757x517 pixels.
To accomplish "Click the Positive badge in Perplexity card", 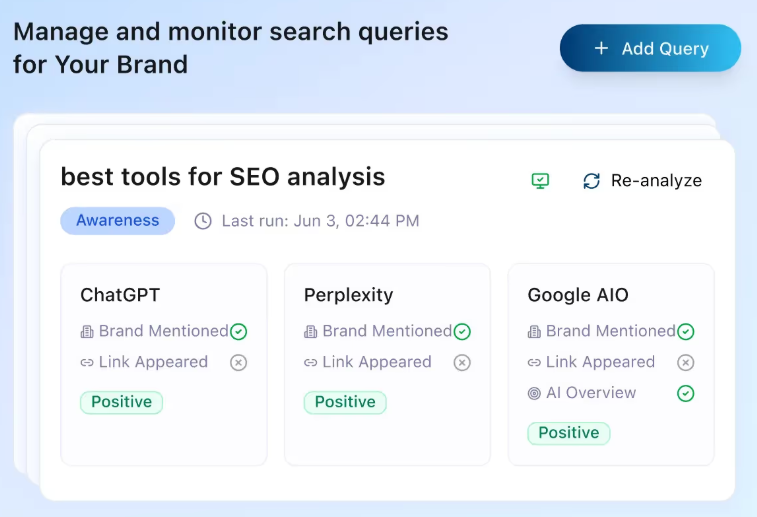I will [x=345, y=402].
